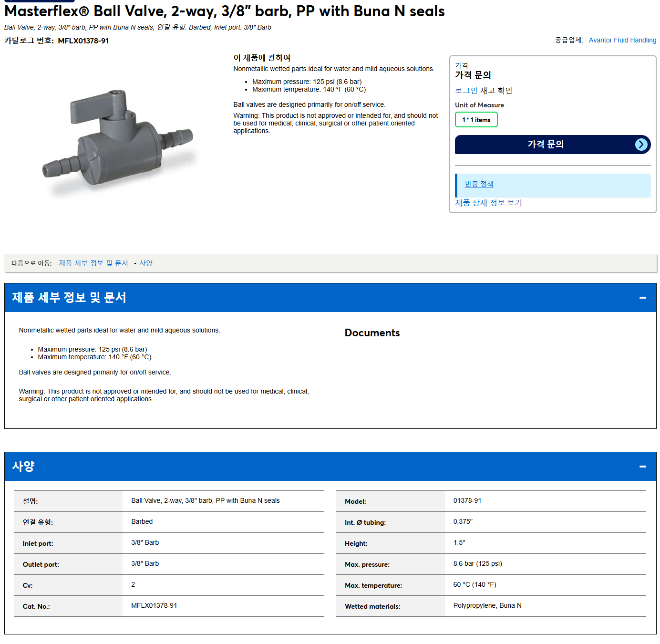
Task: Click the arrow icon on 가격 문의 button
Action: [x=641, y=145]
